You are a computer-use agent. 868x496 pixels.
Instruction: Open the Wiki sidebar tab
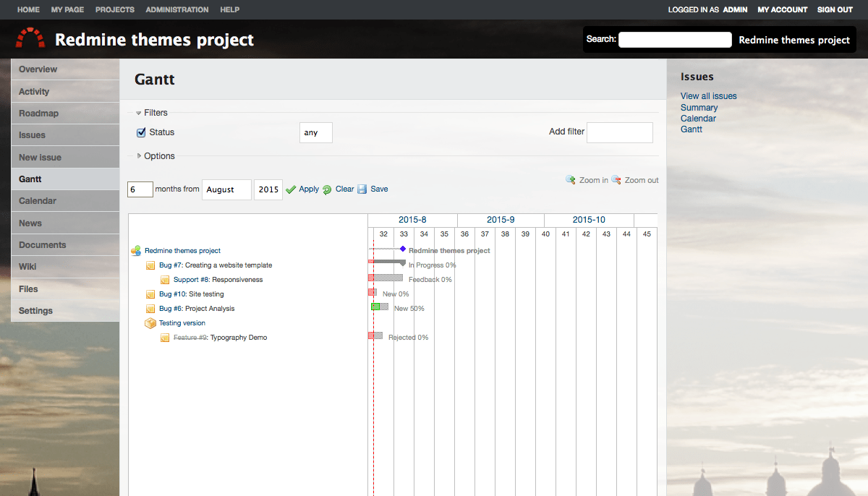point(65,267)
